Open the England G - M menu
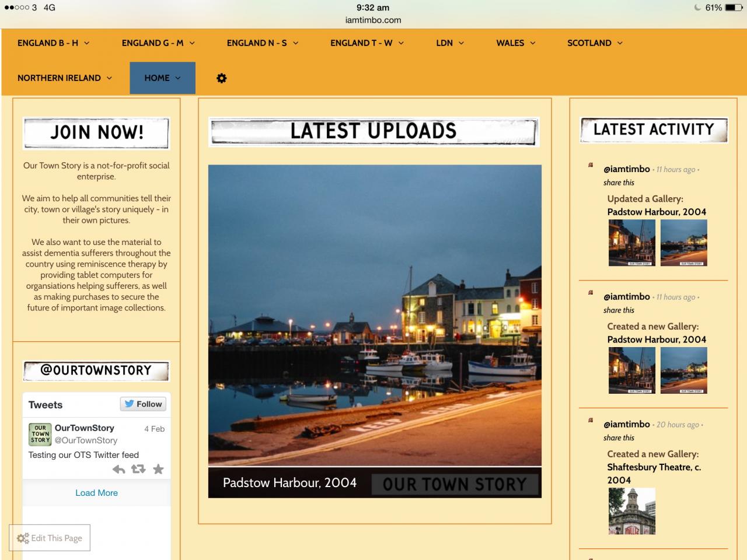747x560 pixels. [158, 43]
